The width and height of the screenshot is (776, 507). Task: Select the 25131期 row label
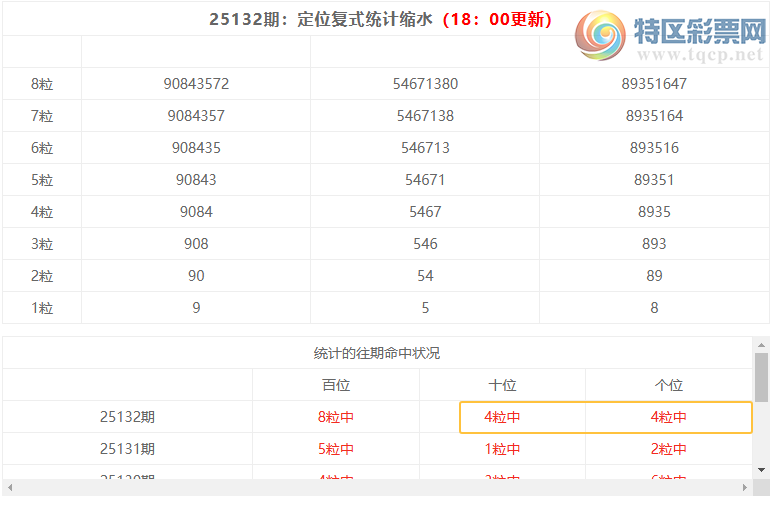click(127, 449)
